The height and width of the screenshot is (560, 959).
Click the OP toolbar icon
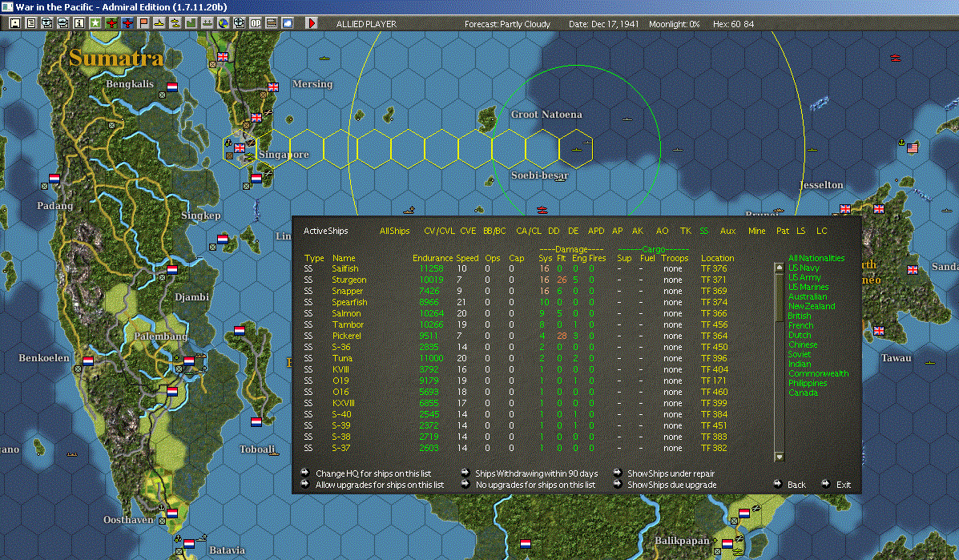click(x=255, y=23)
